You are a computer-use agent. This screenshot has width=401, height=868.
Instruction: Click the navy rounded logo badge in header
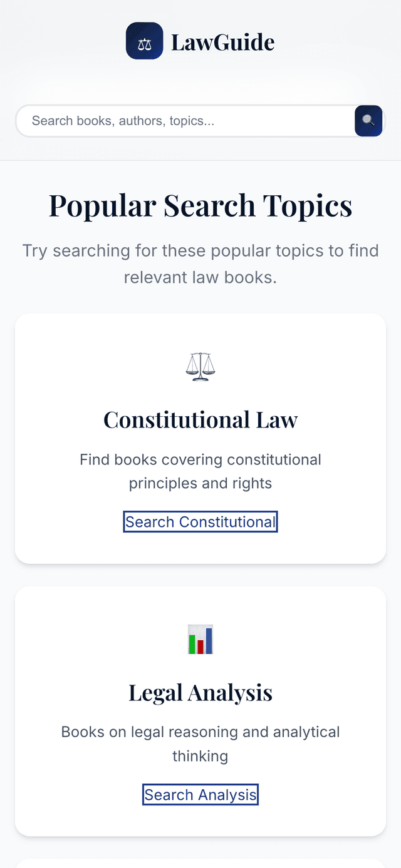tap(144, 41)
